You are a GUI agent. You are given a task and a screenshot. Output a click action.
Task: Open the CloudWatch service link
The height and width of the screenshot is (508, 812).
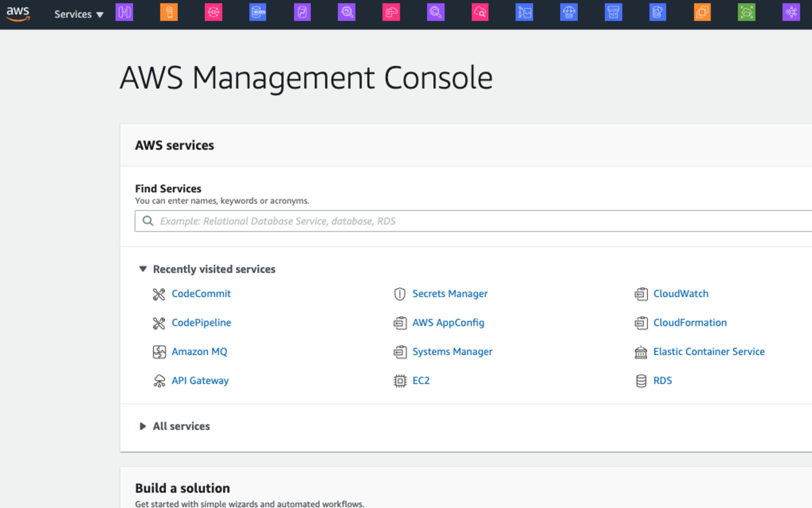click(x=681, y=293)
